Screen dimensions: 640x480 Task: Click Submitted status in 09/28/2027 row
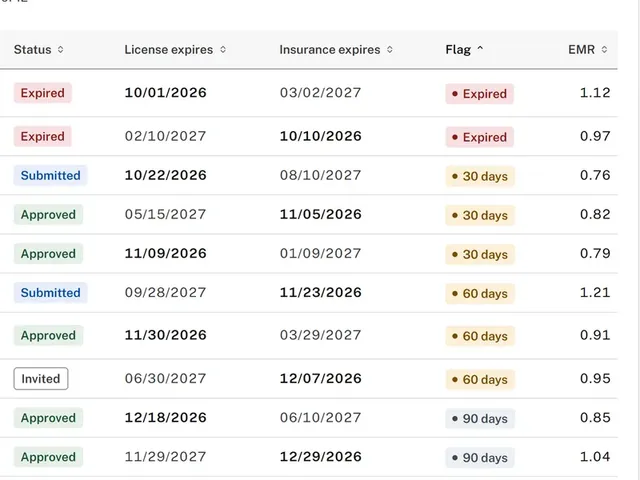click(x=50, y=293)
